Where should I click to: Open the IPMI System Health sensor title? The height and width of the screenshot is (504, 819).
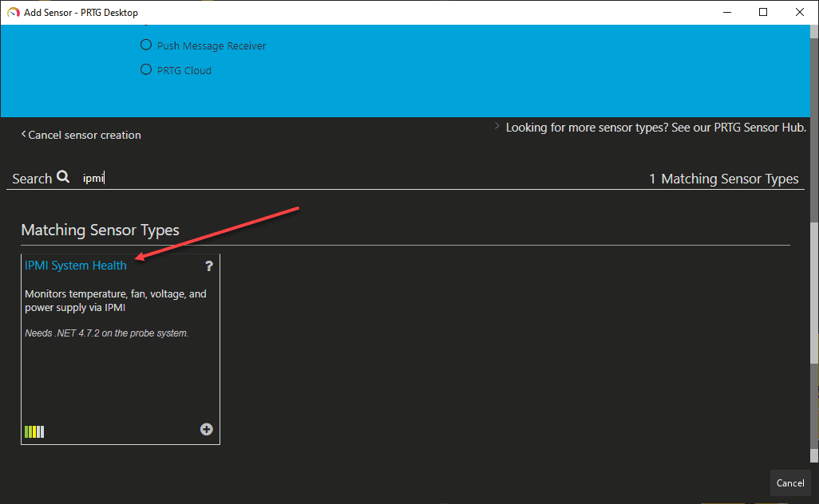76,266
